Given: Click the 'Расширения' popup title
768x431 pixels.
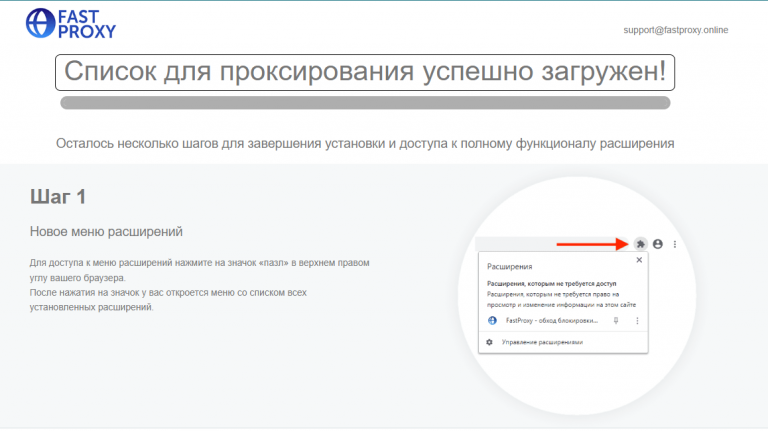Looking at the screenshot, I should pyautogui.click(x=509, y=266).
